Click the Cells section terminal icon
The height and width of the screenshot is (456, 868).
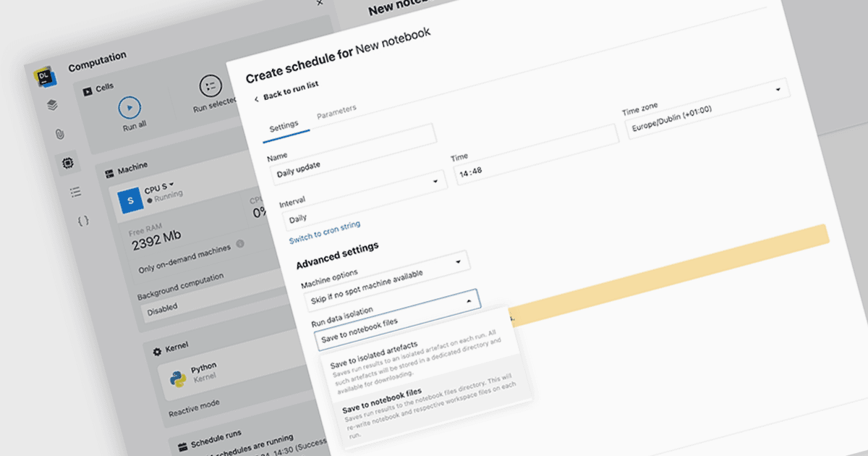point(88,91)
